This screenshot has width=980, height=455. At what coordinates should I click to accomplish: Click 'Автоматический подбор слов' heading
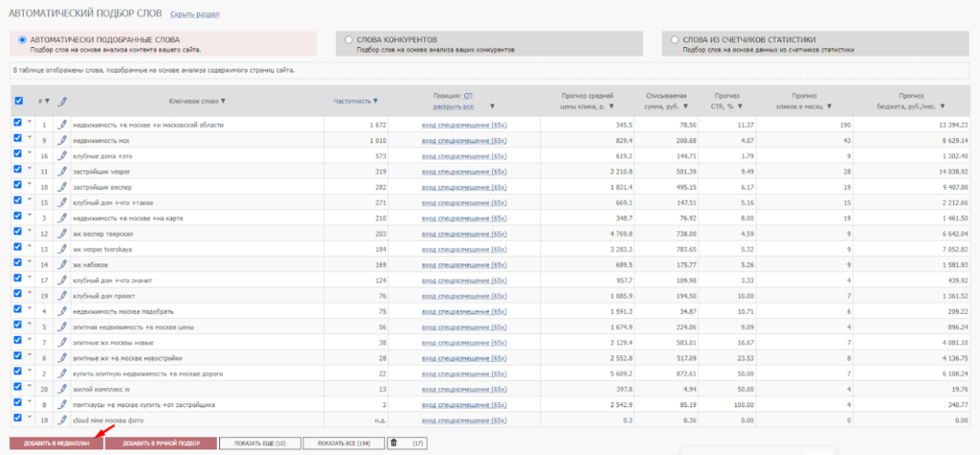click(85, 13)
